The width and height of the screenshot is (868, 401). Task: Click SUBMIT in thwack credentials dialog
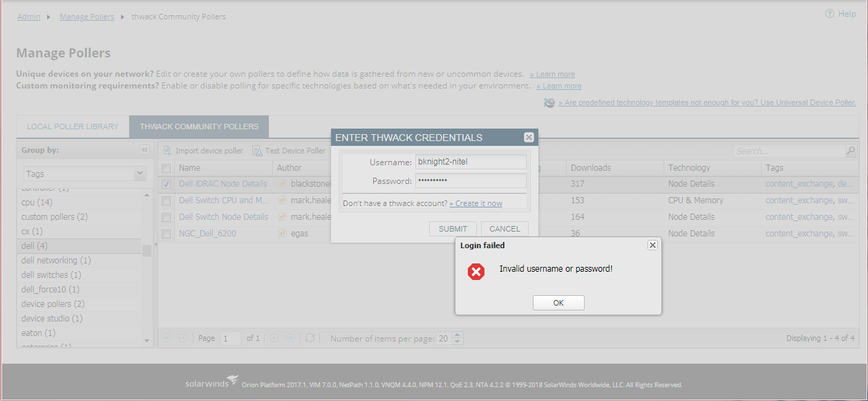(x=453, y=229)
